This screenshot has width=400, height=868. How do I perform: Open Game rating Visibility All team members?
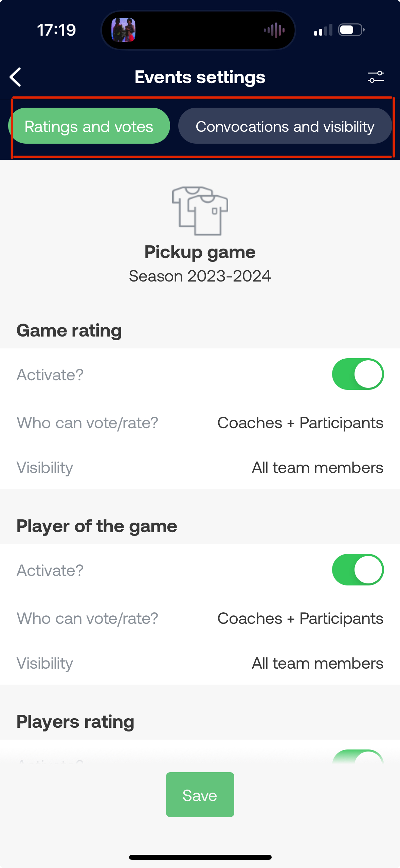tap(317, 468)
